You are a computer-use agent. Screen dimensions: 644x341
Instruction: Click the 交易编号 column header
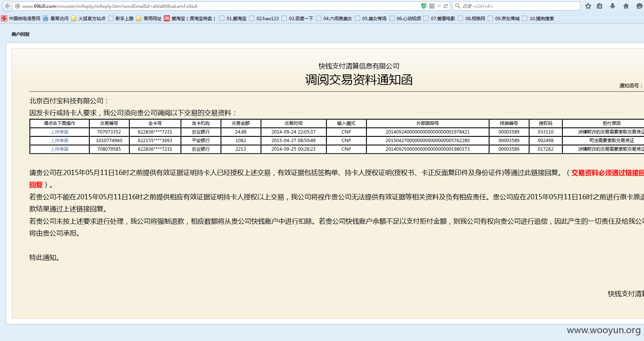tap(109, 123)
